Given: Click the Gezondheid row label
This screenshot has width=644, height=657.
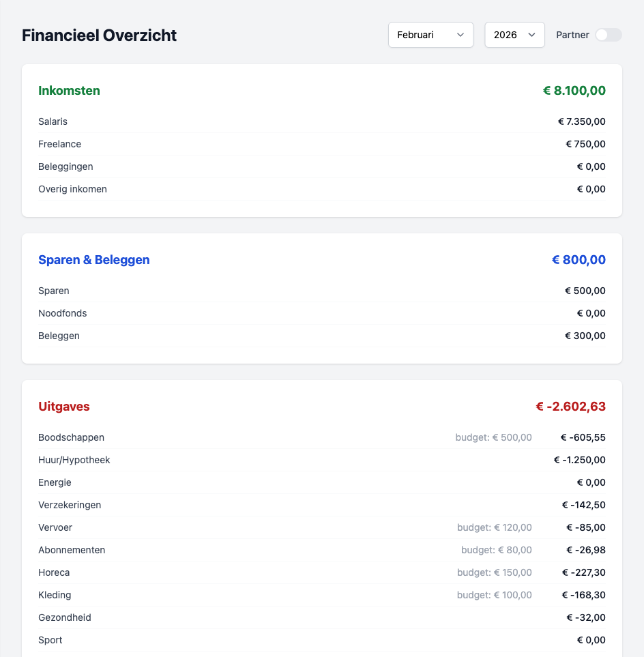Looking at the screenshot, I should pyautogui.click(x=65, y=618).
